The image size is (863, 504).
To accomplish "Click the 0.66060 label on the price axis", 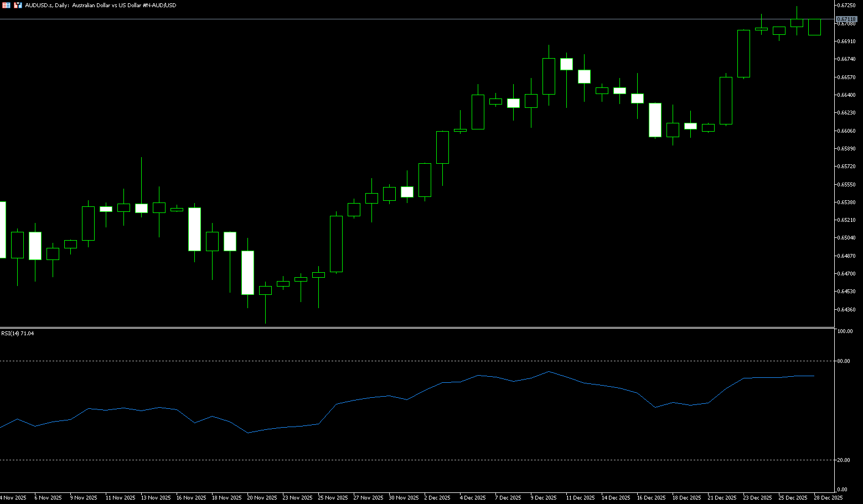I will (x=846, y=131).
